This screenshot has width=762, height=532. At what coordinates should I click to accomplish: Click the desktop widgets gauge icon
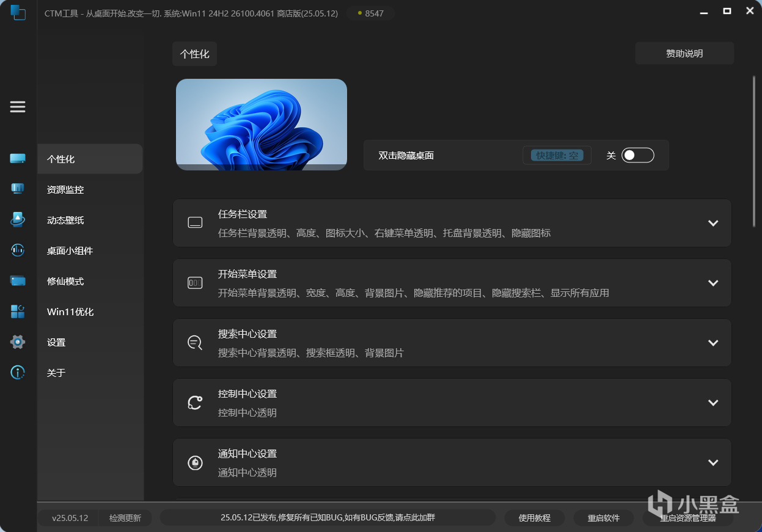coord(18,250)
